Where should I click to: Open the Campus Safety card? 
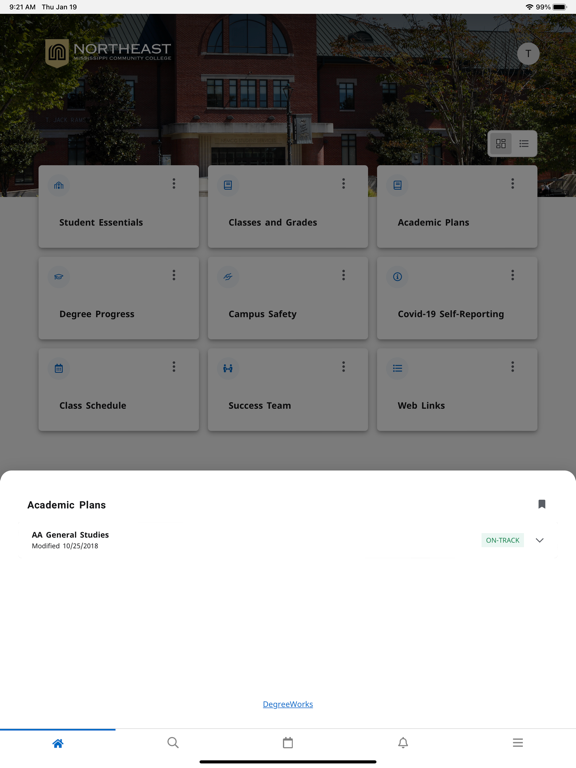(x=288, y=298)
